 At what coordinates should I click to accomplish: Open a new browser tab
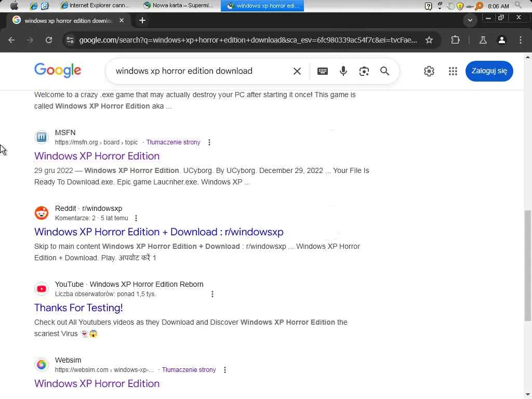(142, 20)
